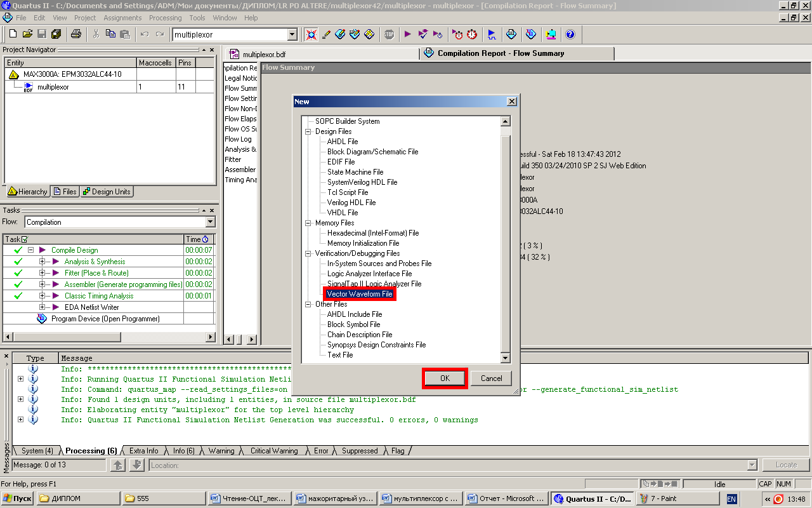Click the Cut scissors icon
The width and height of the screenshot is (812, 508).
96,34
